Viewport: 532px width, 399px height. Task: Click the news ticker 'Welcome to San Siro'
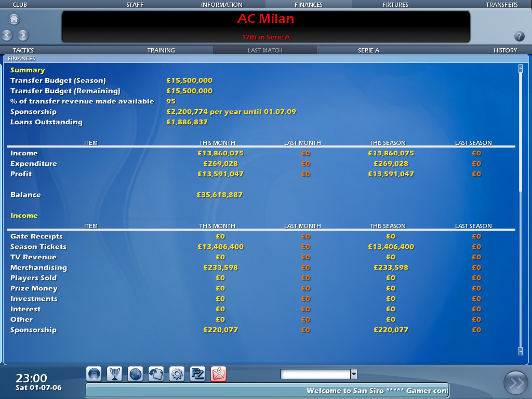click(345, 391)
